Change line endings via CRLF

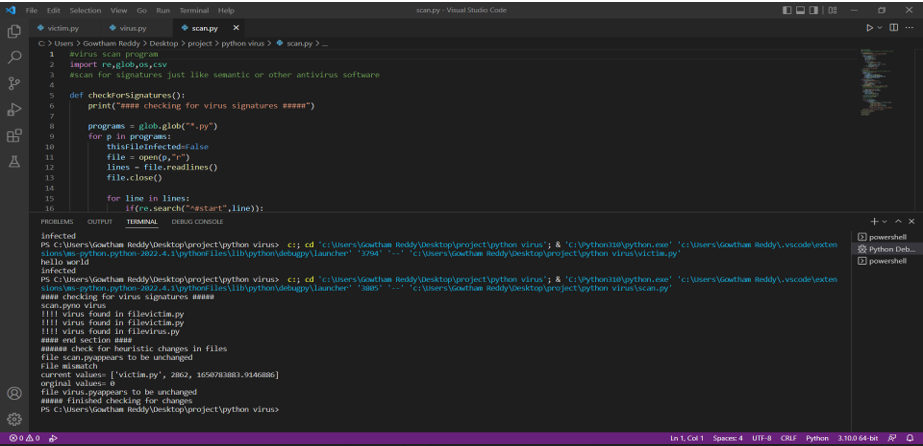pos(788,438)
